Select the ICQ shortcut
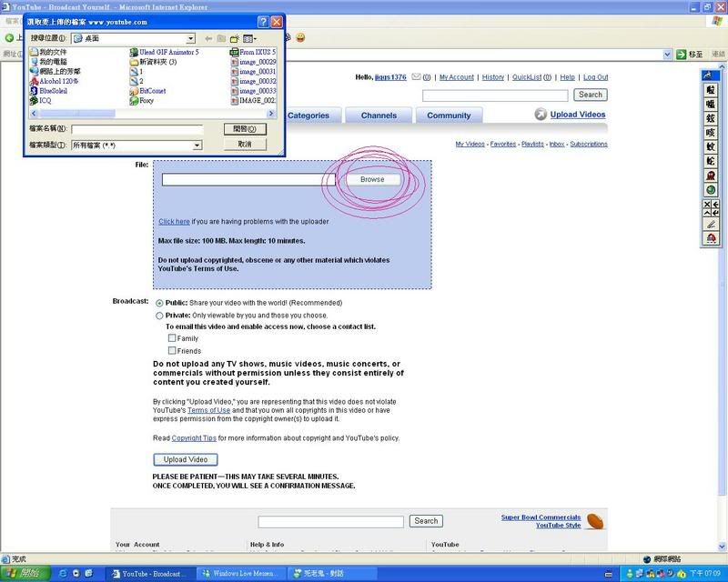 tap(40, 101)
